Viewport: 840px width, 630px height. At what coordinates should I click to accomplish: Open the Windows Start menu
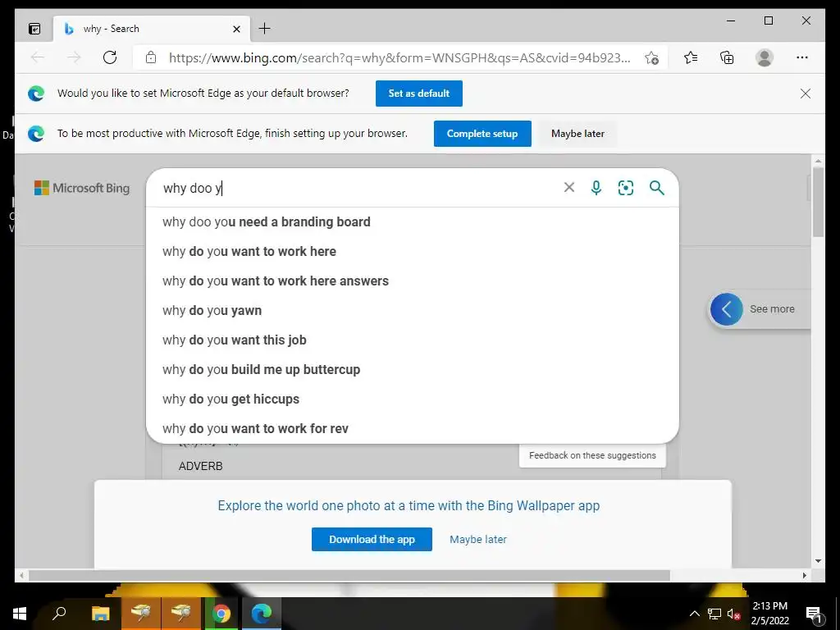[x=20, y=614]
